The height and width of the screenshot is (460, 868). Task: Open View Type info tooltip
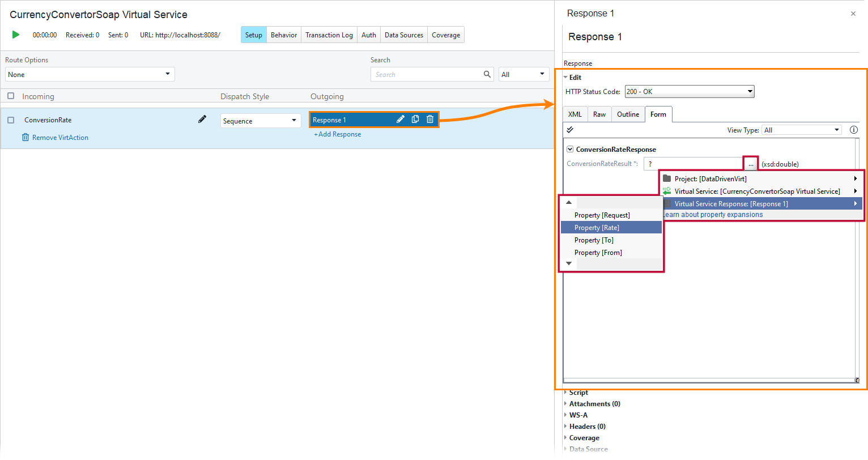click(x=854, y=129)
